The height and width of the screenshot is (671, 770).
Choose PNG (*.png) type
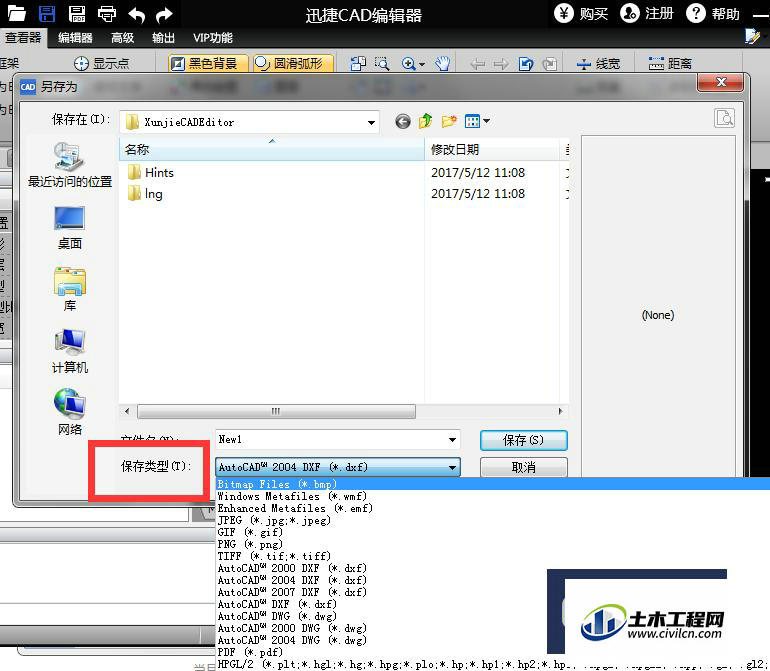tap(250, 544)
